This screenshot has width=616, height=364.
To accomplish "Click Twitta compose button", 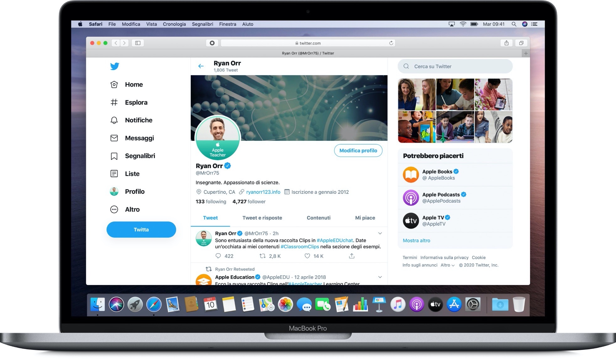I will point(141,229).
